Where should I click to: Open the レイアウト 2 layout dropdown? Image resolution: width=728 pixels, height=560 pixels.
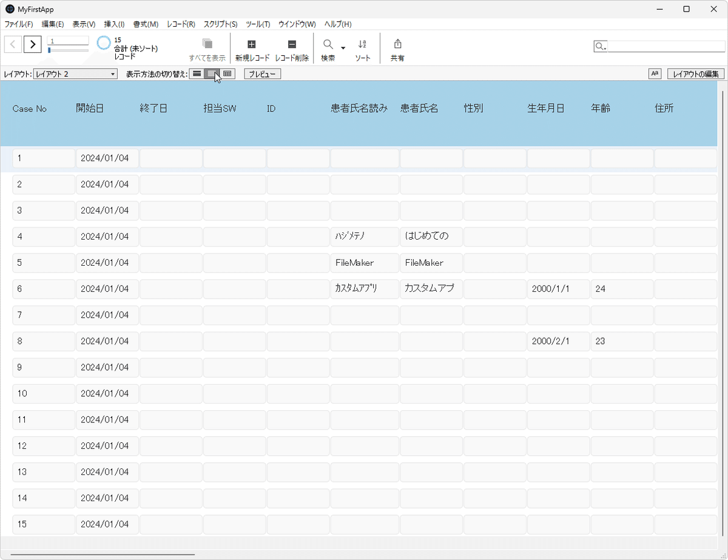click(75, 74)
